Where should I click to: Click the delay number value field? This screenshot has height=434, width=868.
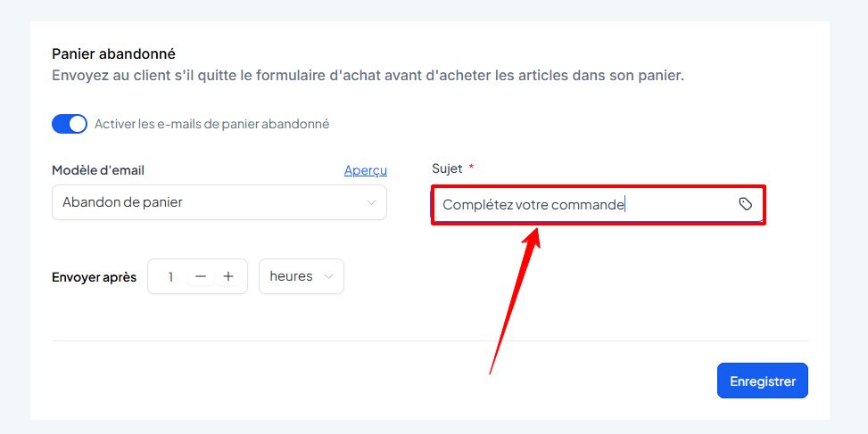170,276
